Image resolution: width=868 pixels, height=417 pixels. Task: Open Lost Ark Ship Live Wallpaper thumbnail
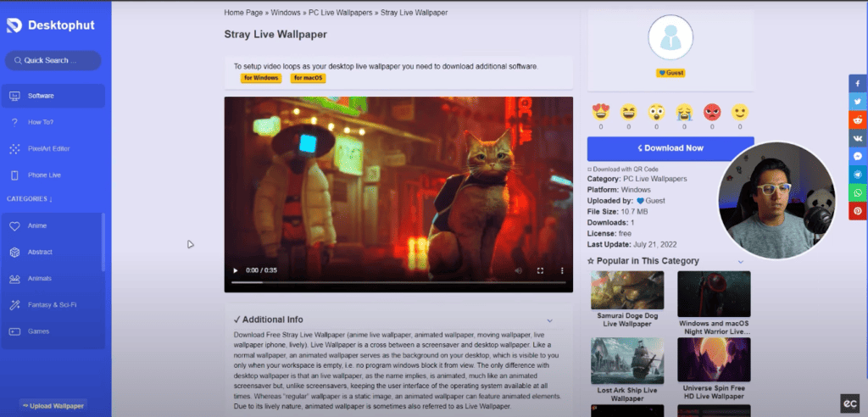click(x=627, y=360)
